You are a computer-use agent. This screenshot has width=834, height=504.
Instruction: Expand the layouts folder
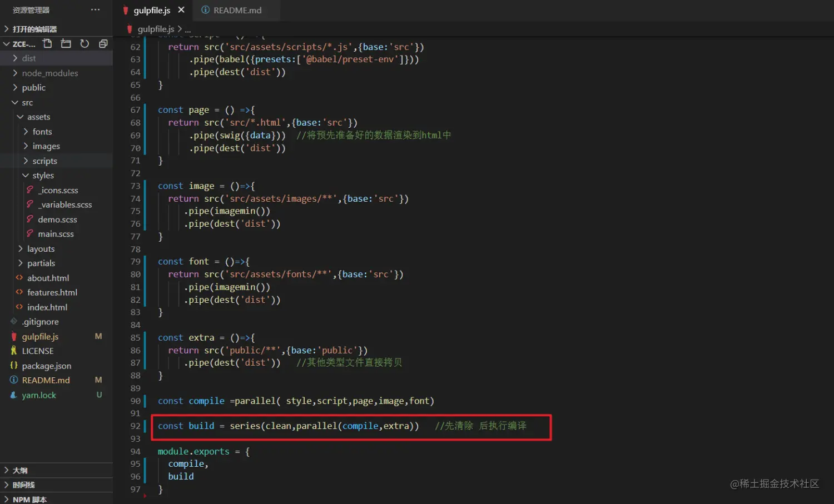[56, 248]
